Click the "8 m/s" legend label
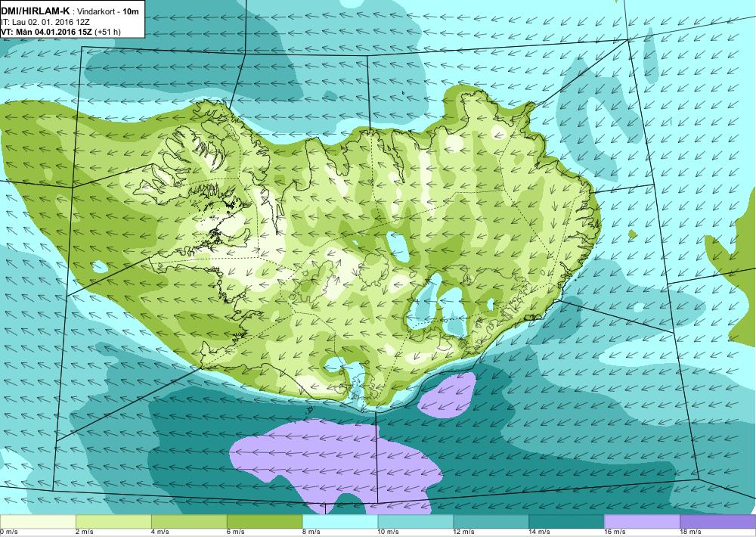Viewport: 756px width, 537px height. click(x=311, y=532)
